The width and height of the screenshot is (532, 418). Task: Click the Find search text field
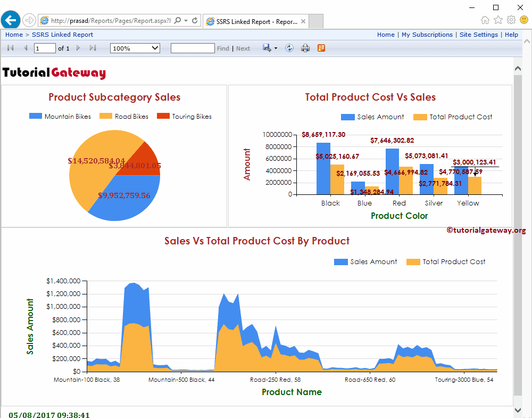tap(193, 48)
